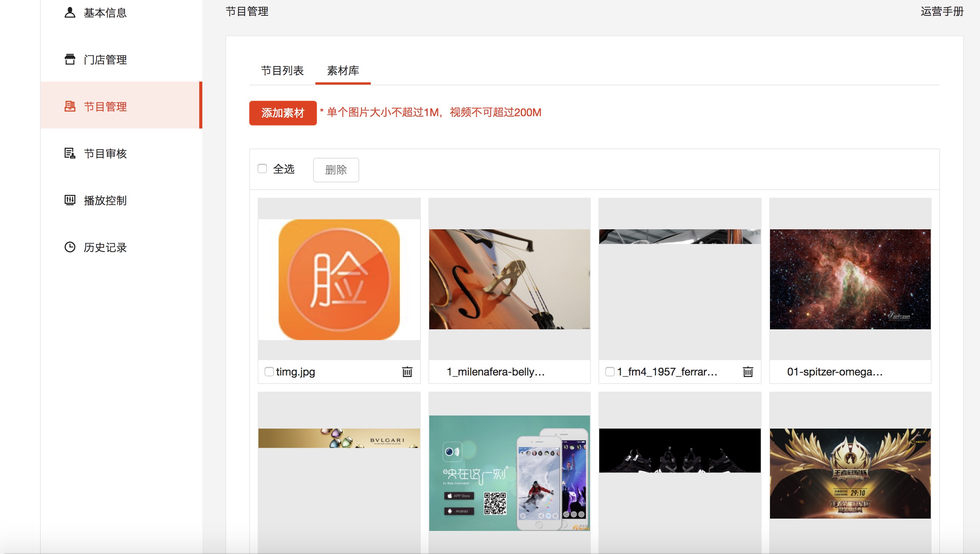Open the 1_fm4_1957_ferrar image thumbnail
Screen dimensions: 980x554
(x=680, y=237)
